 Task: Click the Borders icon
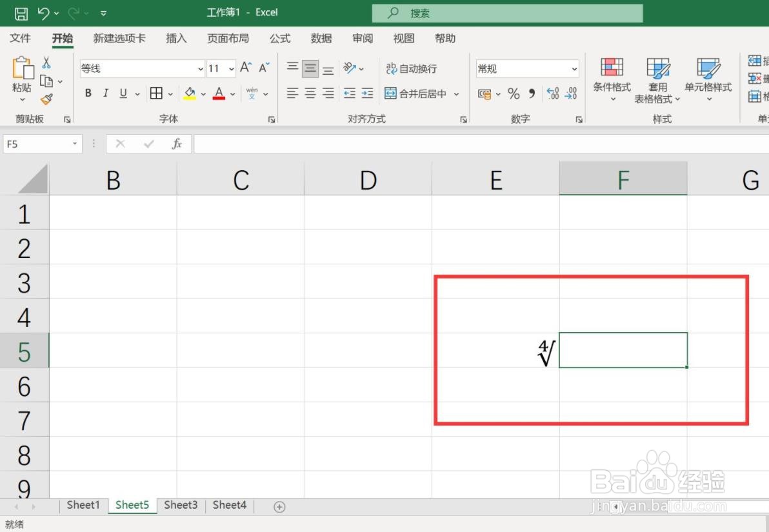pos(157,93)
